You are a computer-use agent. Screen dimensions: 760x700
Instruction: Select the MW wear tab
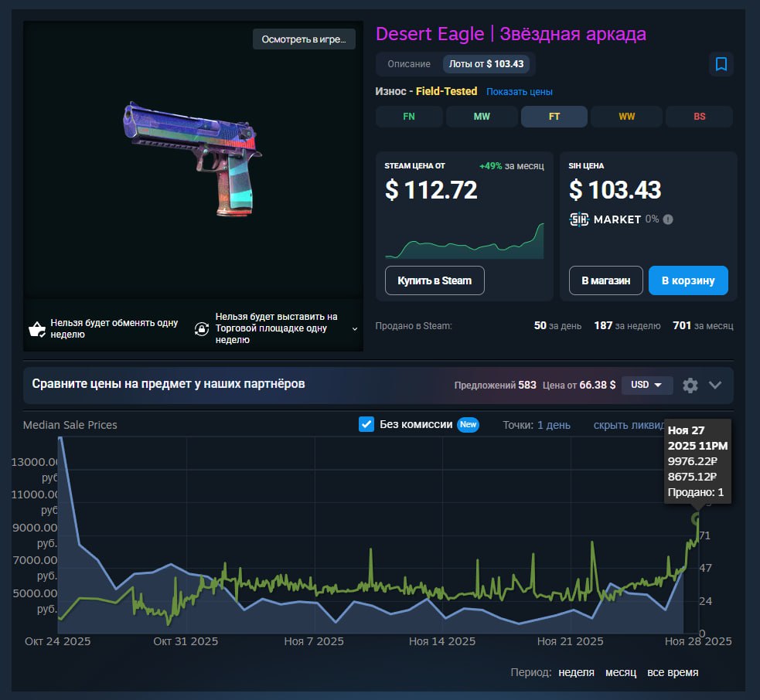pyautogui.click(x=482, y=117)
